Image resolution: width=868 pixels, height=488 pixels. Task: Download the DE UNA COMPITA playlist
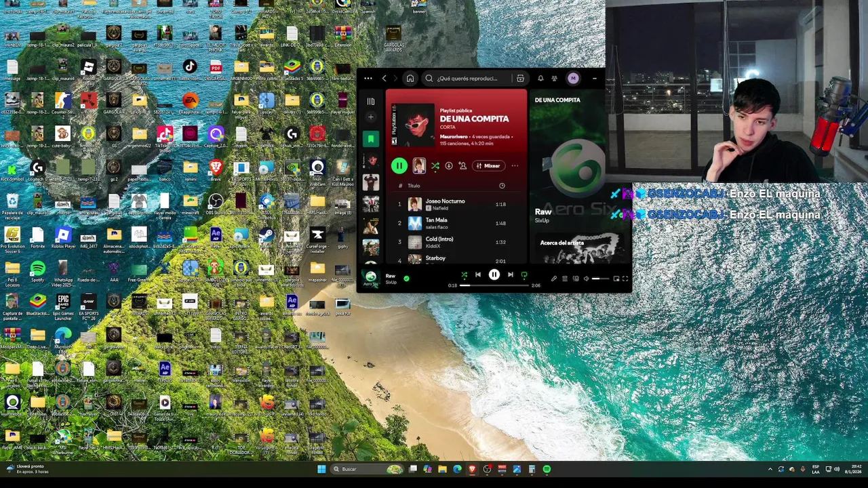449,165
